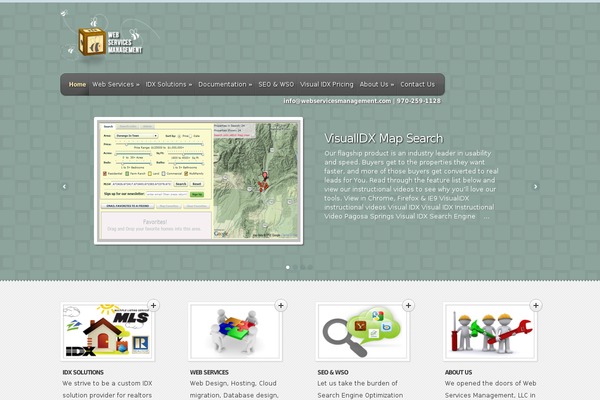Click the ABOUT US heading
This screenshot has height=400, width=600.
(458, 372)
